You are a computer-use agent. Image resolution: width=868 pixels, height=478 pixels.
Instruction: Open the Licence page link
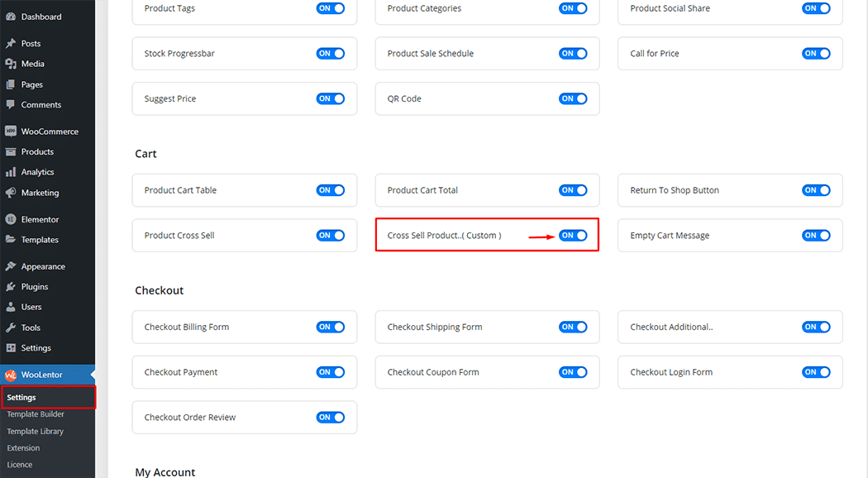[19, 464]
